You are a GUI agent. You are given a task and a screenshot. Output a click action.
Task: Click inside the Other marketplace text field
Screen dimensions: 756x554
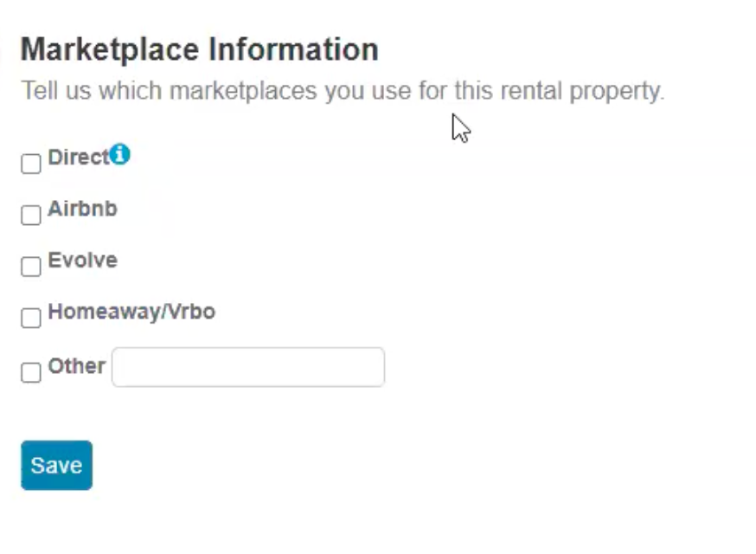coord(247,366)
